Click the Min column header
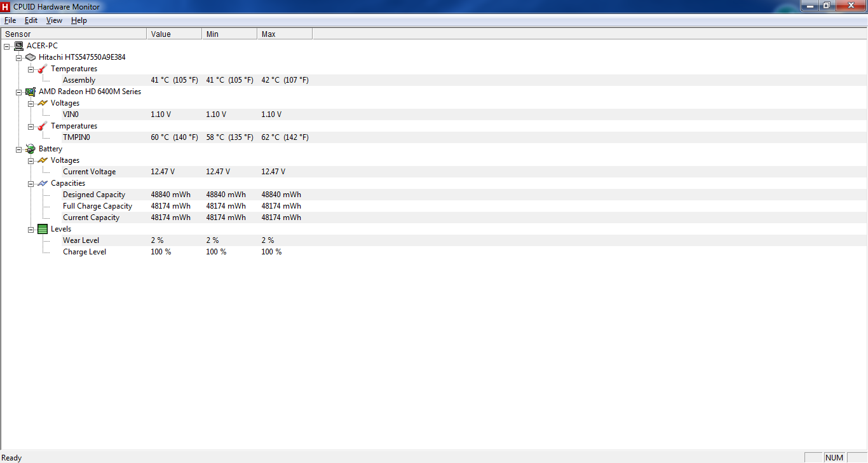The width and height of the screenshot is (868, 463). (x=229, y=34)
